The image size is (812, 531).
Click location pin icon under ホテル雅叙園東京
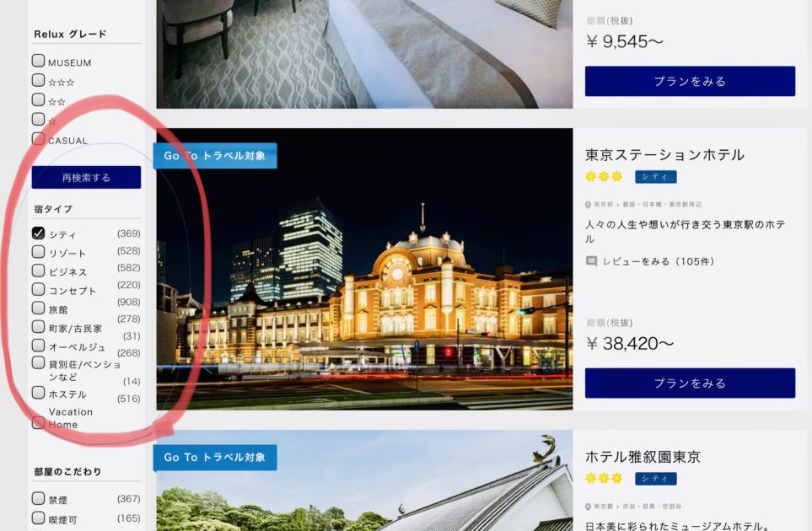[588, 507]
